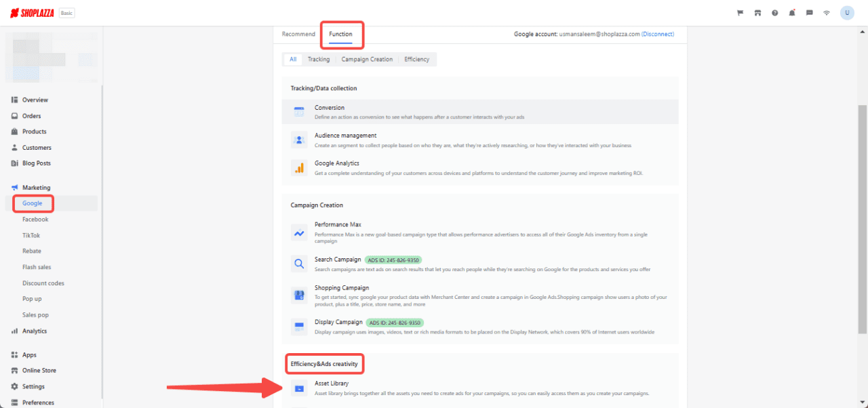Click the Display Campaign ADS ID badge
This screenshot has width=868, height=408.
coord(395,323)
